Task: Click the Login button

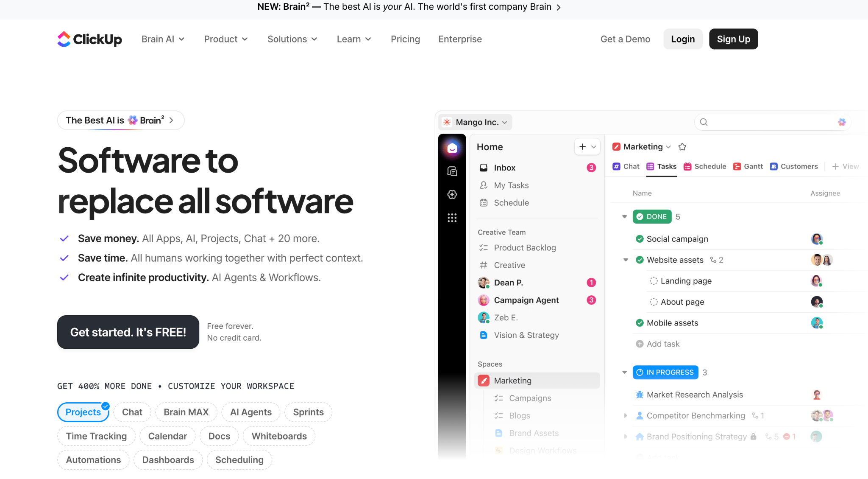Action: point(683,39)
